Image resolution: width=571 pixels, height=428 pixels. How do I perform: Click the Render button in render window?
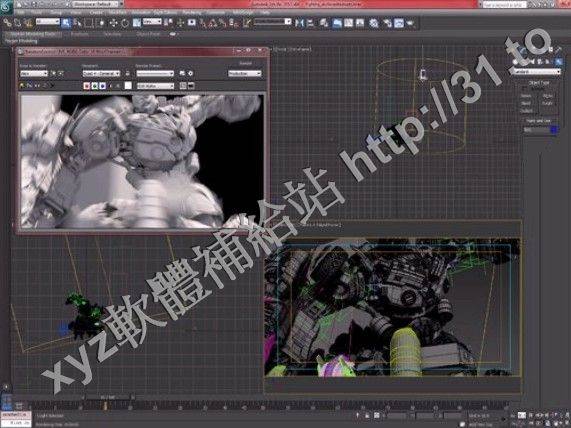(245, 63)
